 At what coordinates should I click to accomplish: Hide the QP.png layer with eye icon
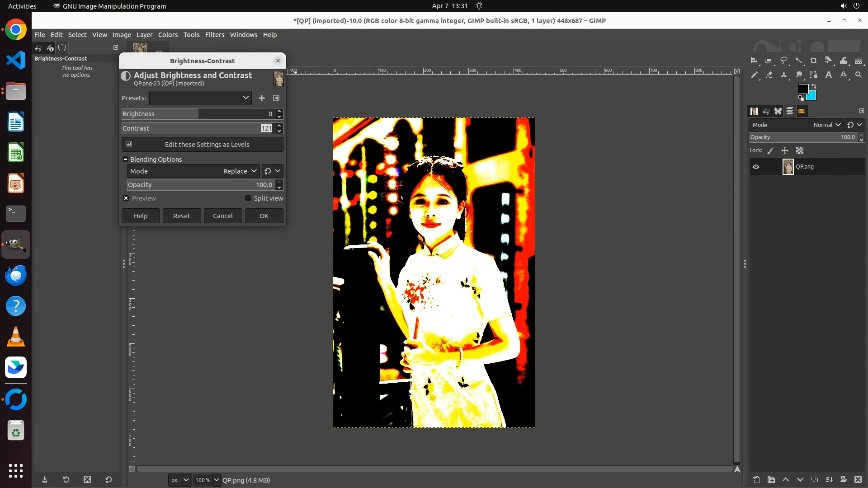pos(756,167)
